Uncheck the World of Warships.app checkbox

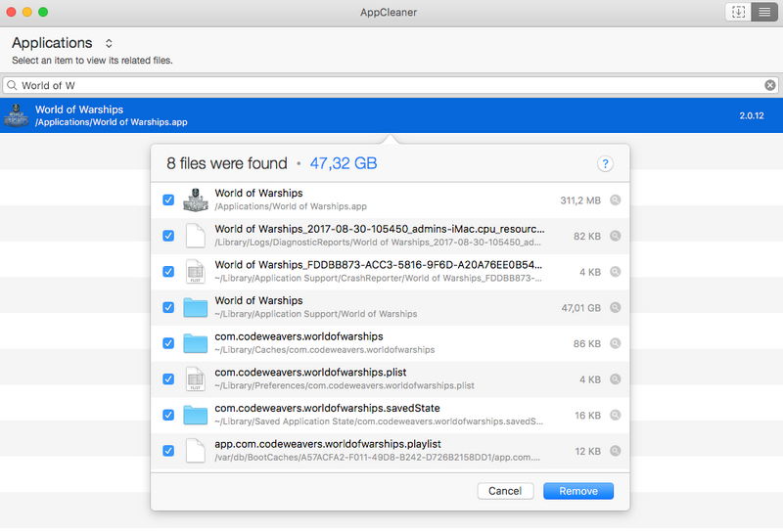[168, 199]
